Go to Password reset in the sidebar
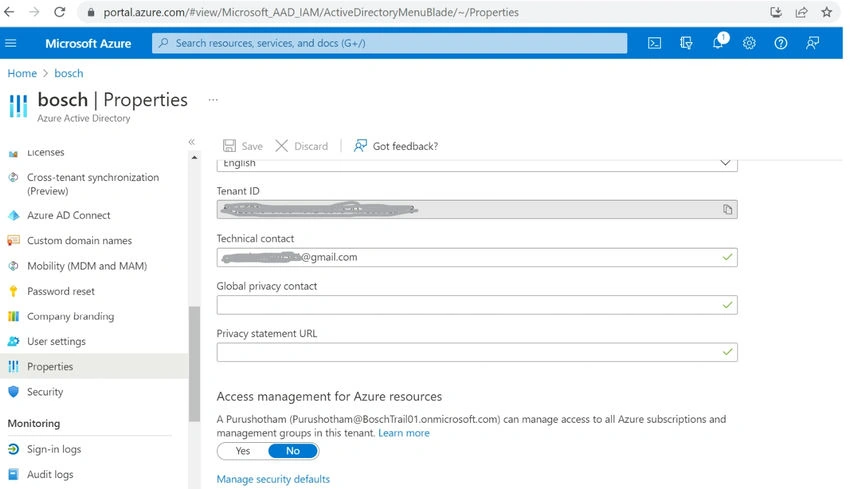The width and height of the screenshot is (850, 489). 61,291
